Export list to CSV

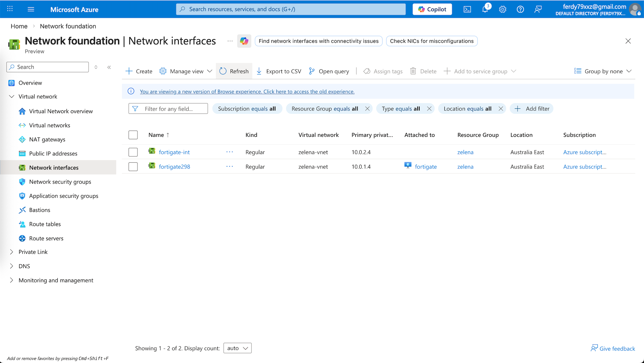(279, 71)
